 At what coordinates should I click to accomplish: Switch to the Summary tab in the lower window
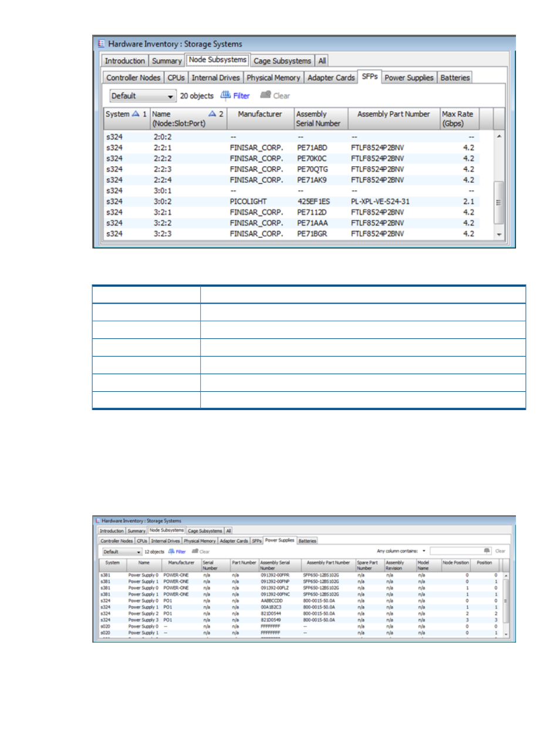click(136, 530)
